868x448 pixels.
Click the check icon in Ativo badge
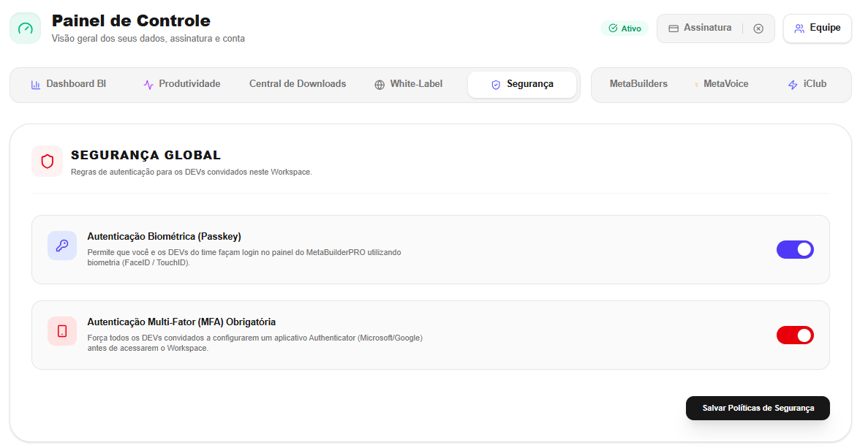(x=613, y=29)
